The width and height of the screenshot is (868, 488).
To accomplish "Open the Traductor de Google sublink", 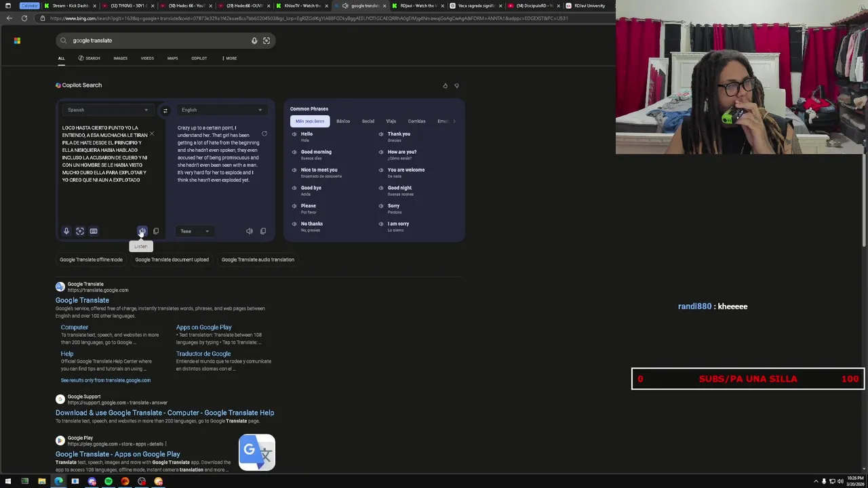I will 203,354.
